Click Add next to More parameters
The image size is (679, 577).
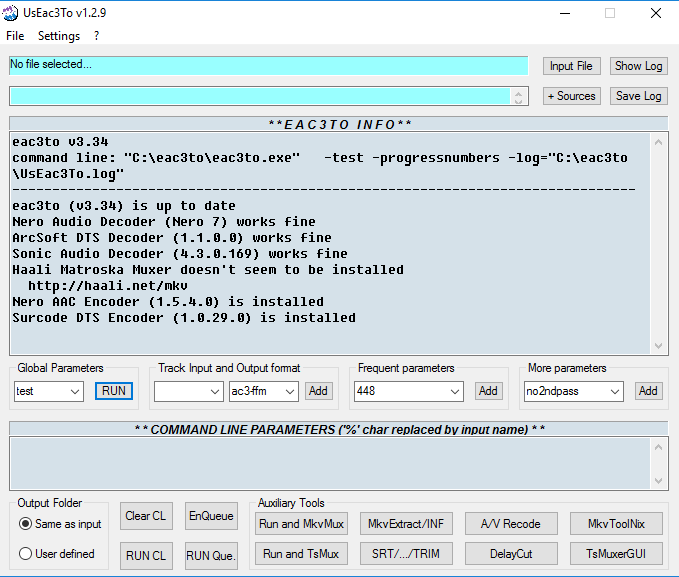[x=648, y=391]
